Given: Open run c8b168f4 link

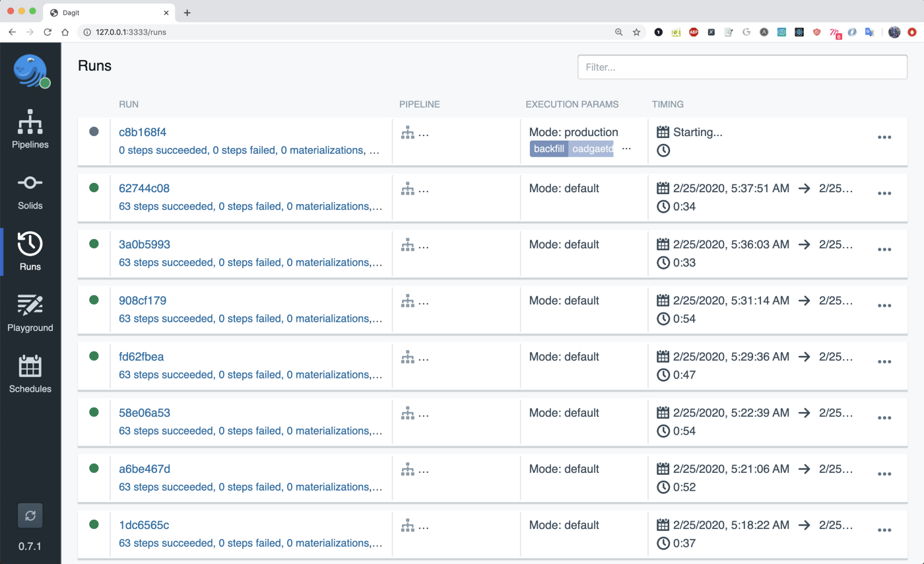Looking at the screenshot, I should [143, 132].
